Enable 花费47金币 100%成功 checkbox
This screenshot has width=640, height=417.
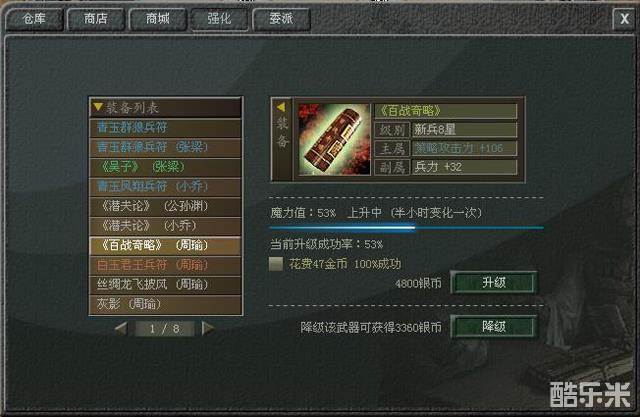coord(276,264)
